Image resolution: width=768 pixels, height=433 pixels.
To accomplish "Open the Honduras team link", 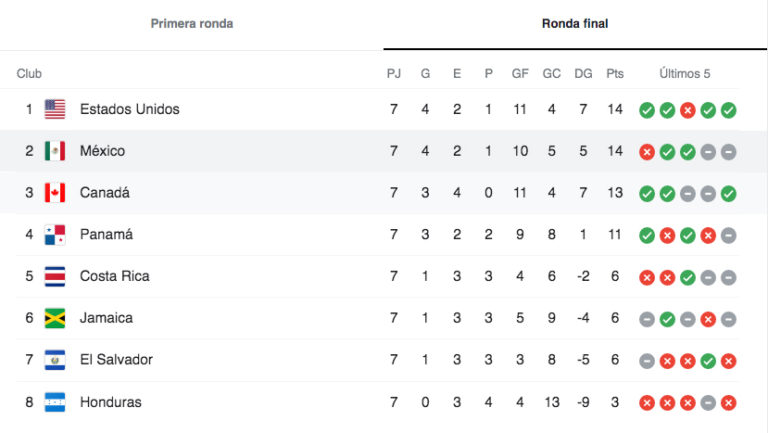I will point(111,402).
